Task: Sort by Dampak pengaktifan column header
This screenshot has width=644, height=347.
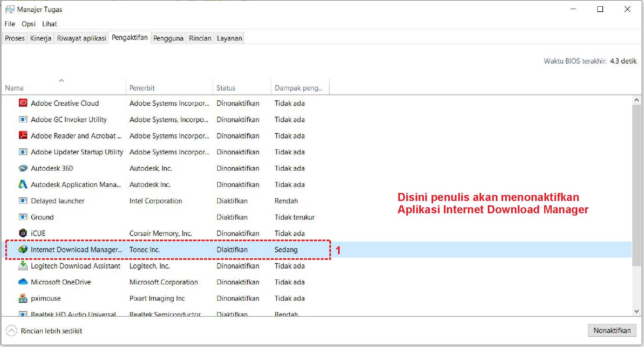Action: pos(298,88)
